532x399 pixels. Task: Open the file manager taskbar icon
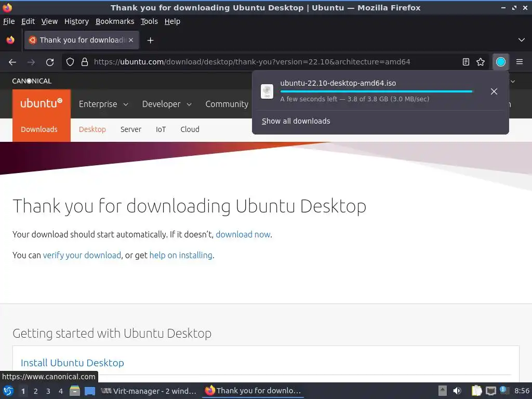[x=75, y=391]
